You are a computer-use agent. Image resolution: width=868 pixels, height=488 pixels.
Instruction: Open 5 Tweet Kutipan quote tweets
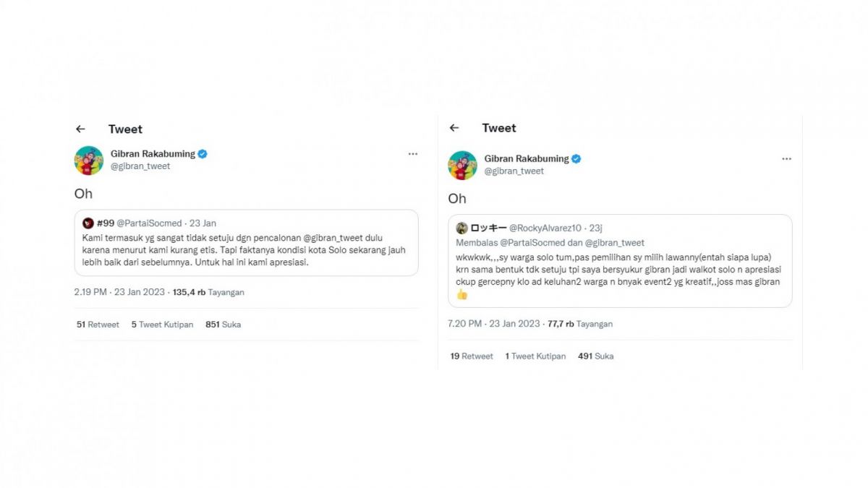[161, 324]
